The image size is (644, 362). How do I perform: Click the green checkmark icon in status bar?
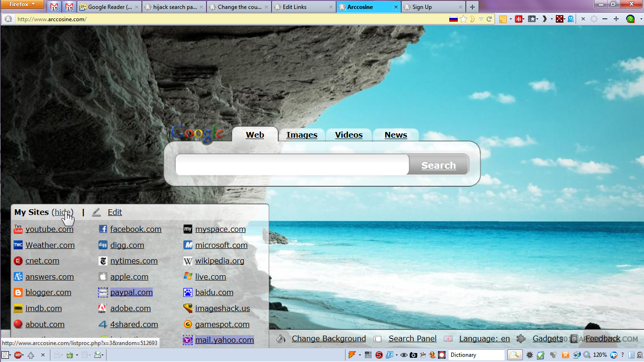click(541, 355)
